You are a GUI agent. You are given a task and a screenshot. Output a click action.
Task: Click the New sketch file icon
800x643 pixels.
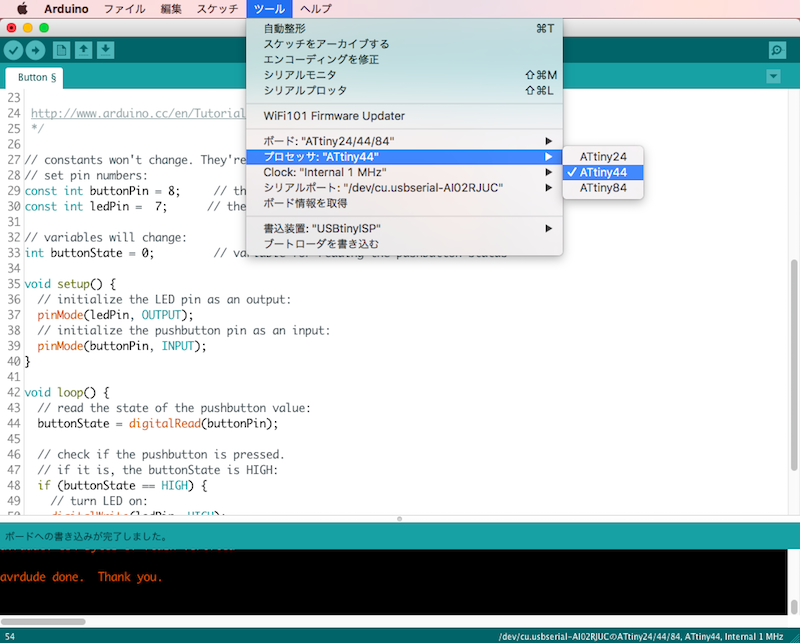[x=61, y=50]
